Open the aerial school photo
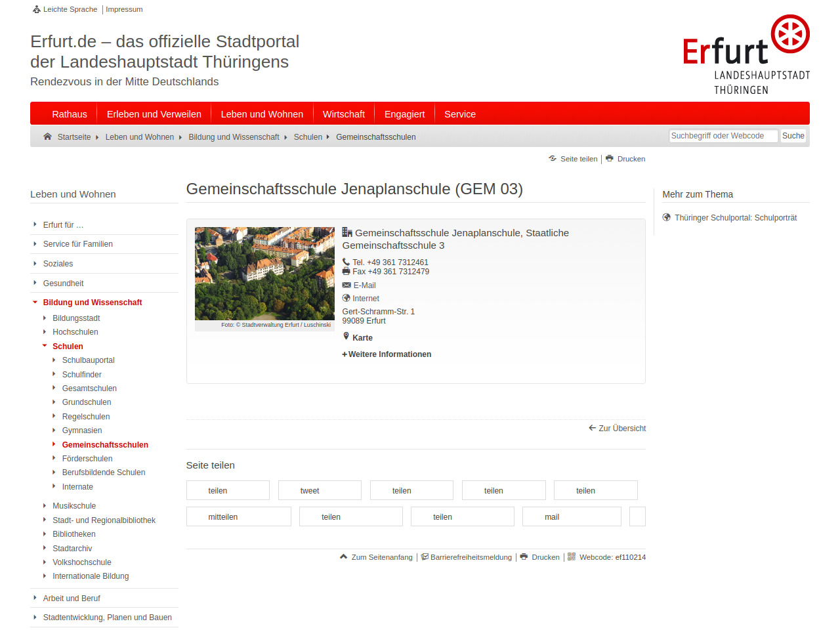The height and width of the screenshot is (630, 840). pyautogui.click(x=264, y=274)
